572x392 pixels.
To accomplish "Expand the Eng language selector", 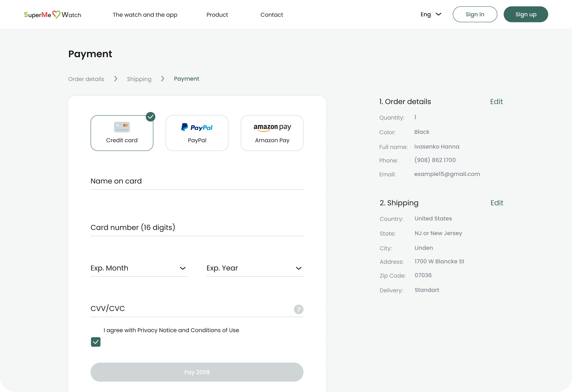I will pos(431,15).
